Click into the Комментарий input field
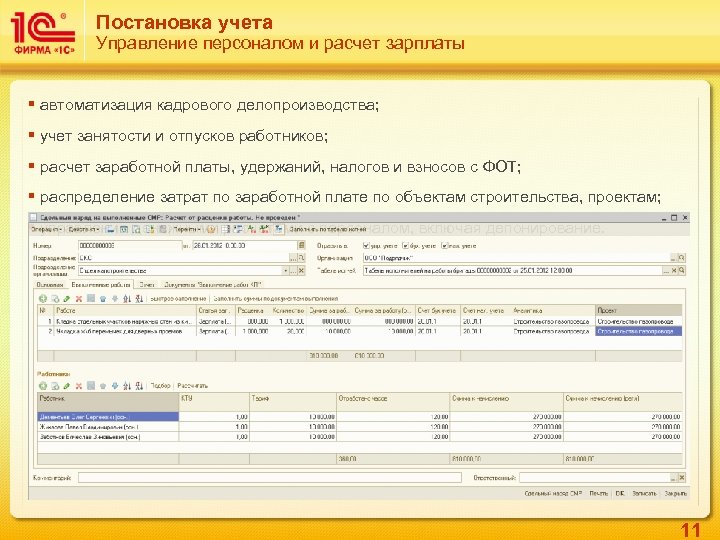Viewport: 720px width, 540px height. click(270, 478)
